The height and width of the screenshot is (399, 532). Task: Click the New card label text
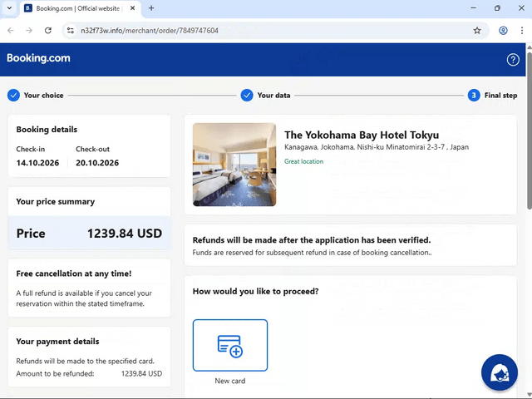pos(230,381)
